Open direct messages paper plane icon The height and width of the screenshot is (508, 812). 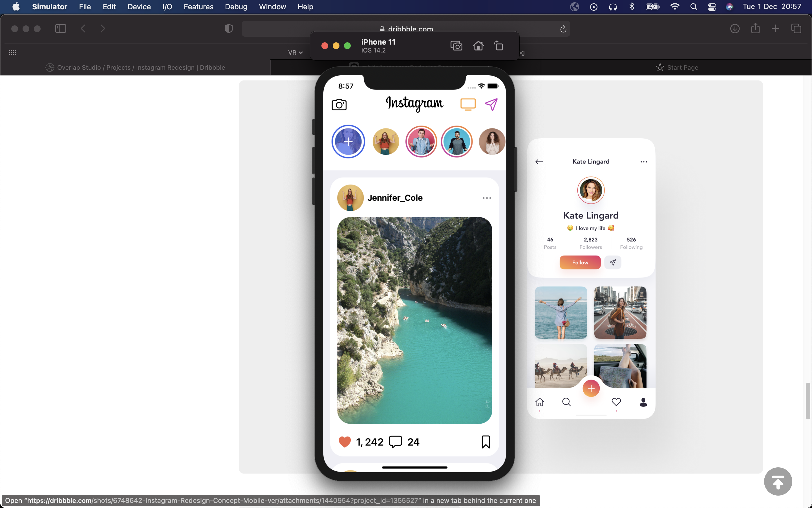tap(491, 104)
